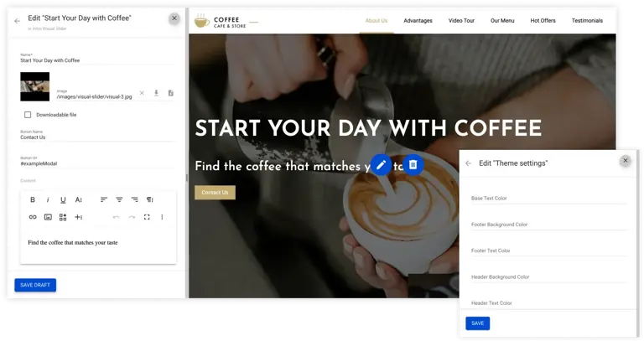Screen dimensions: 644x341
Task: Open more options in editor toolbar
Action: [162, 217]
